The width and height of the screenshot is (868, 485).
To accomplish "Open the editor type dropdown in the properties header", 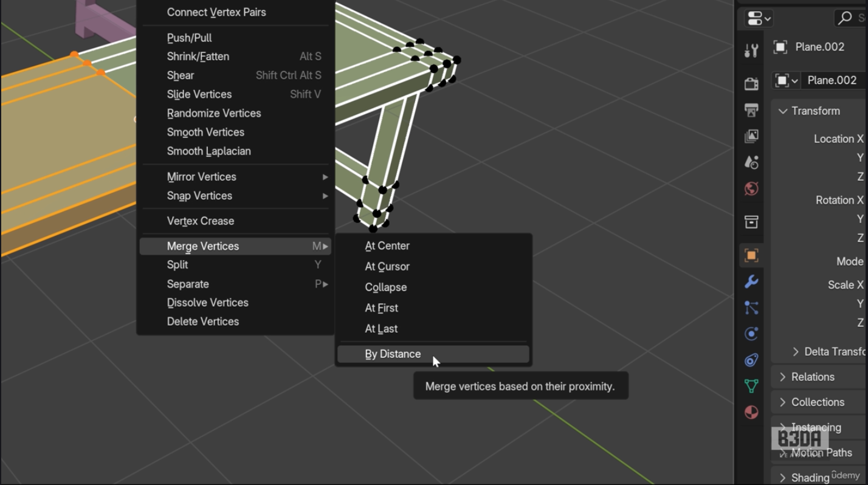I will coord(759,18).
